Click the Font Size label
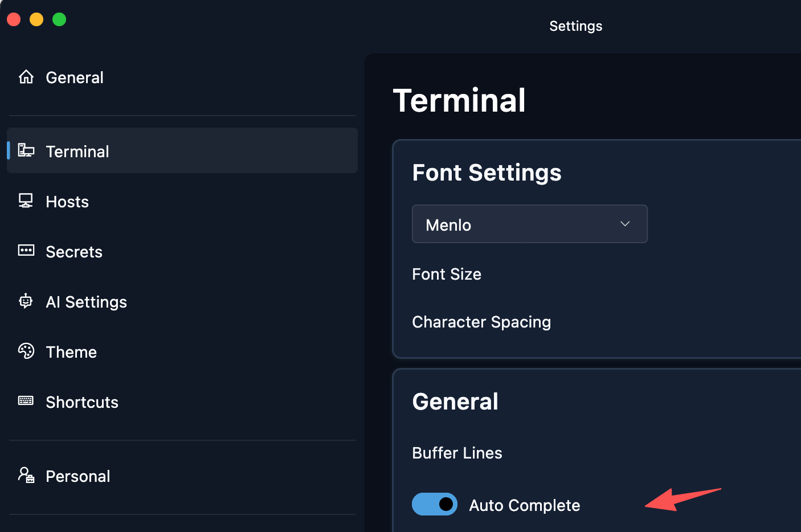The width and height of the screenshot is (801, 532). click(x=447, y=274)
